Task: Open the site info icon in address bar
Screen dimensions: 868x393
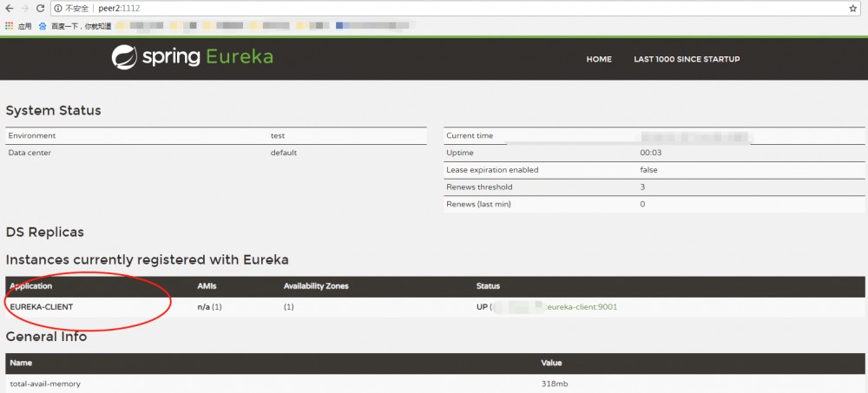Action: (58, 9)
